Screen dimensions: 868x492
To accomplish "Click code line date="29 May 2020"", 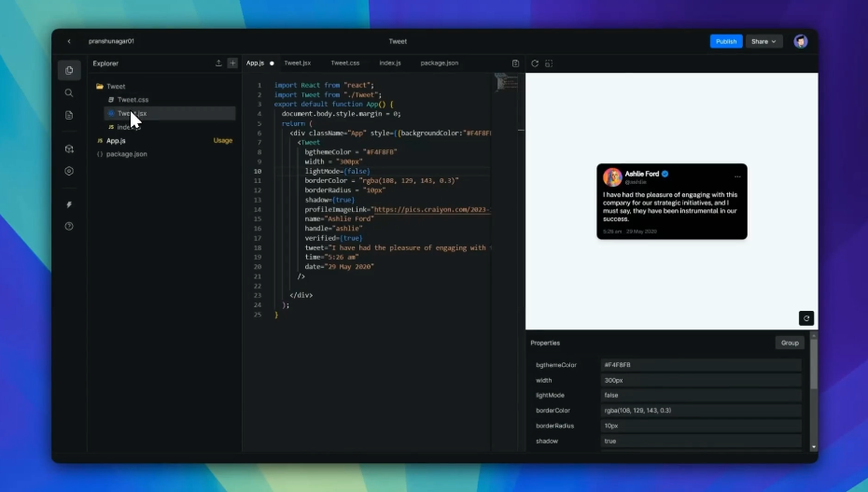I will point(340,267).
